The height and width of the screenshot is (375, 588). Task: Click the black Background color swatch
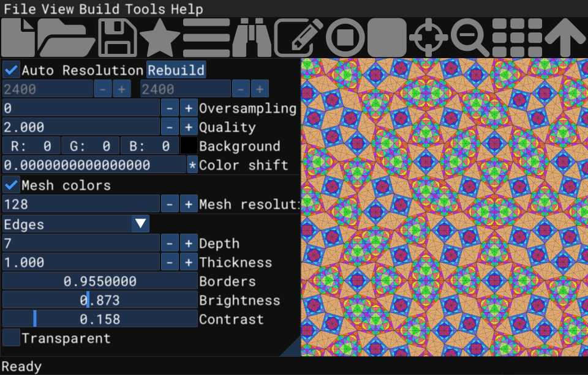click(x=189, y=146)
